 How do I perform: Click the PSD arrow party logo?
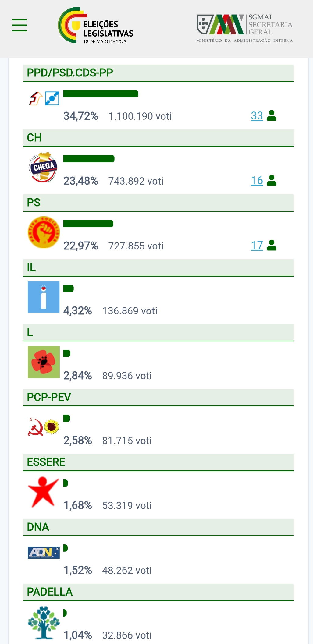click(x=36, y=98)
